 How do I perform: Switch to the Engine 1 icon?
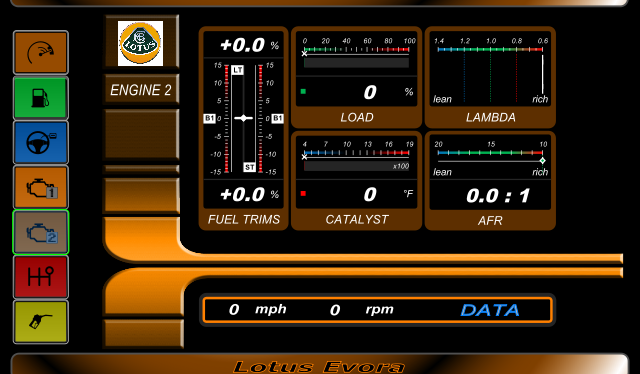pyautogui.click(x=41, y=187)
